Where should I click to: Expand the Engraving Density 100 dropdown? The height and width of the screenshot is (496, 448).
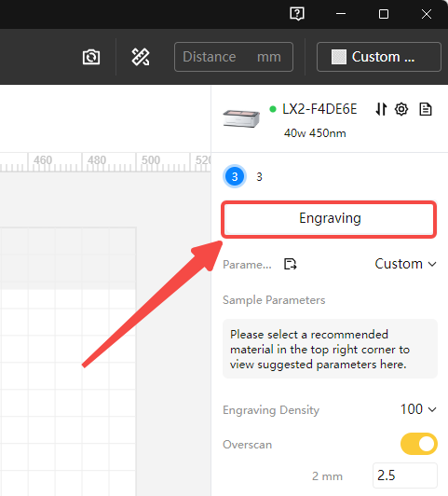point(418,409)
